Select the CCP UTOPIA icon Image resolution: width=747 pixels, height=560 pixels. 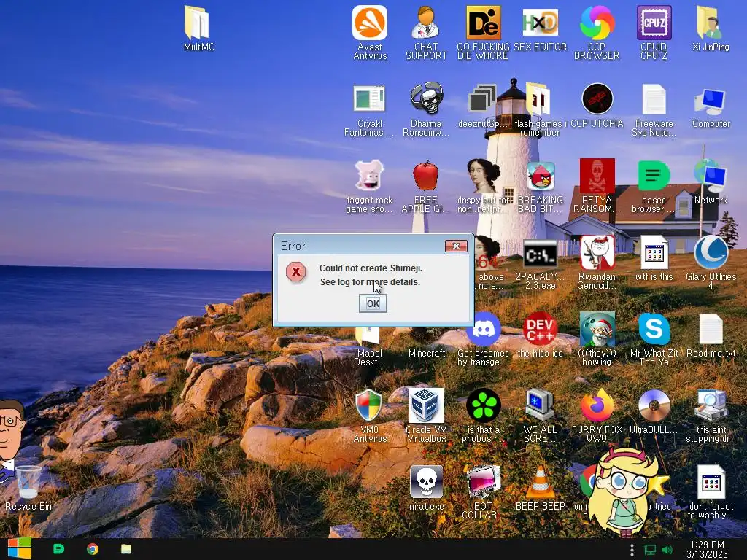[x=597, y=106]
